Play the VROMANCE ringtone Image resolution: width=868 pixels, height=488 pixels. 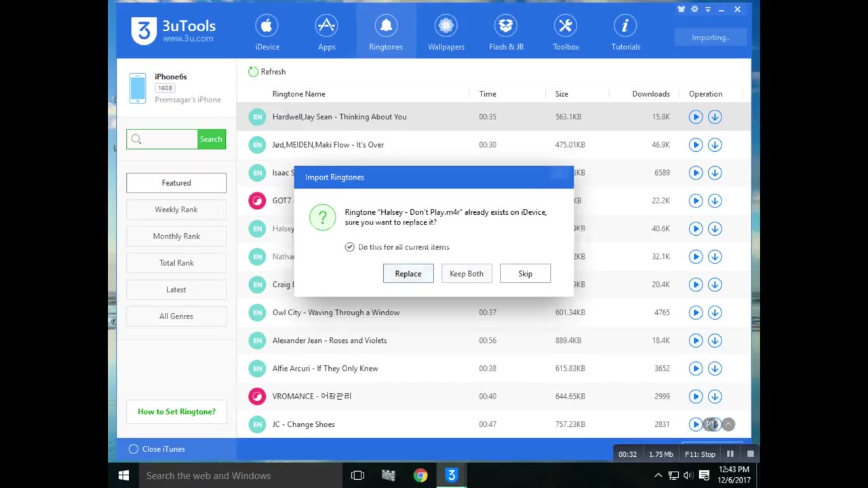coord(696,396)
